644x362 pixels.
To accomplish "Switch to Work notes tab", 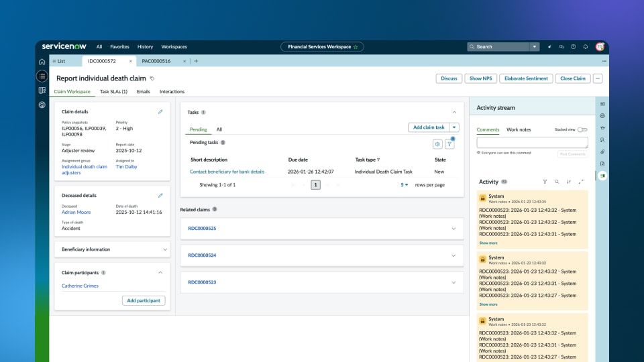I will pyautogui.click(x=519, y=129).
